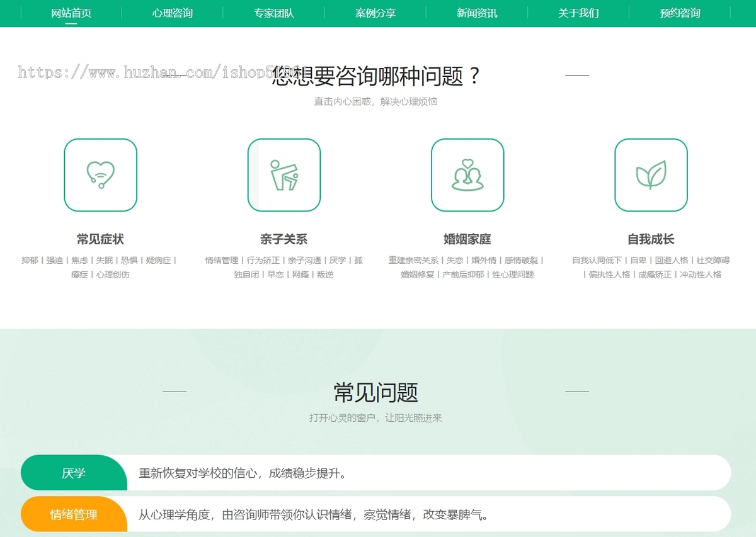Click 早恋 under 亲子关系
Viewport: 756px width, 537px height.
(276, 274)
